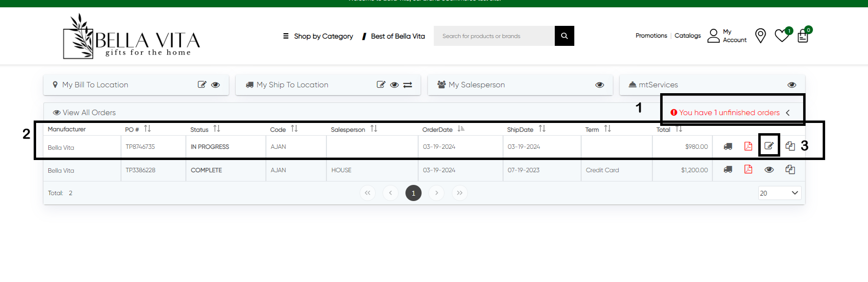Open Best of Bella Vita
This screenshot has height=282, width=868.
coord(394,36)
